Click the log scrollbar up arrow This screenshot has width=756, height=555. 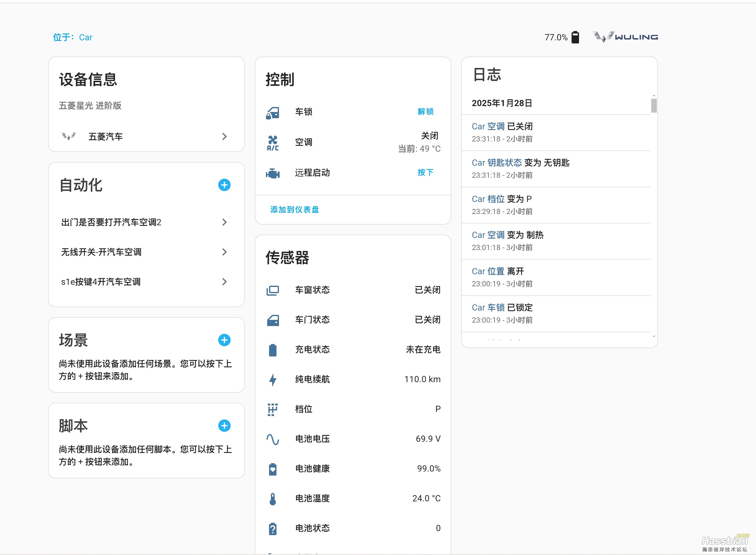coord(654,96)
